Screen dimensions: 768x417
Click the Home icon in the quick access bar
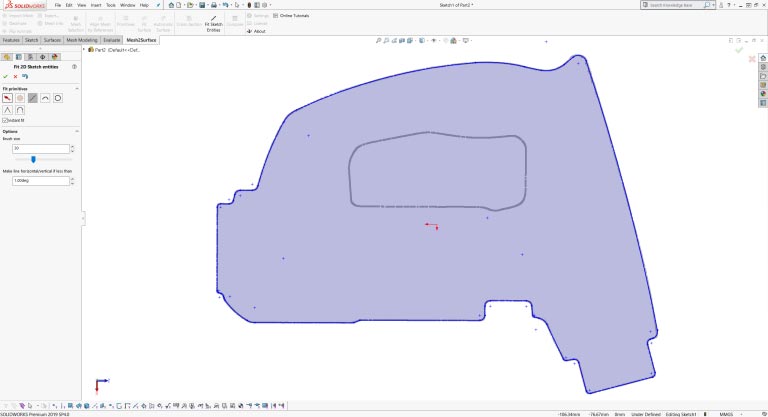tap(171, 5)
